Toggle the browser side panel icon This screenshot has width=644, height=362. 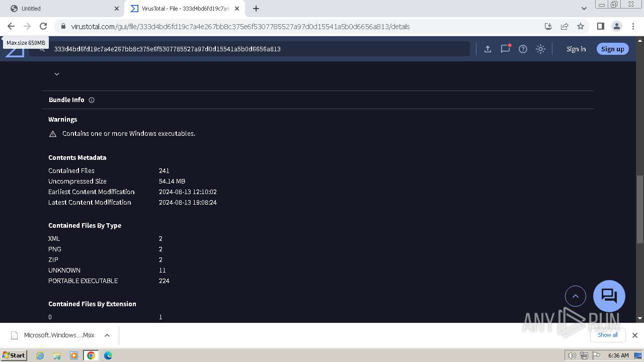tap(600, 26)
